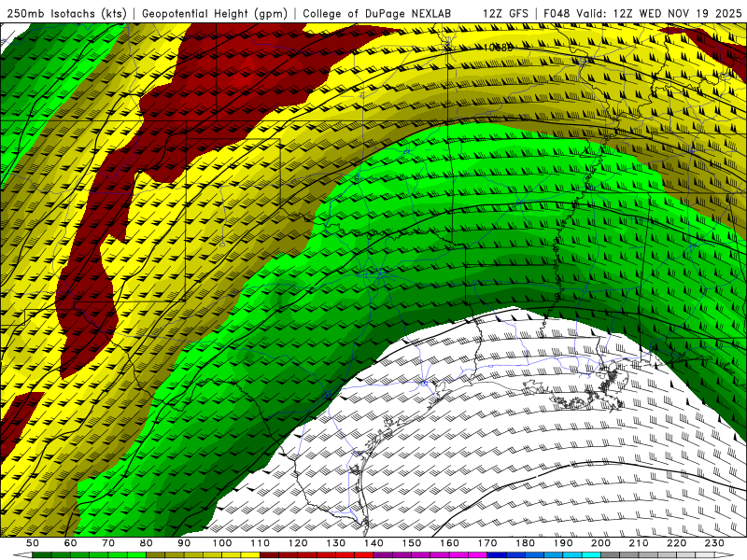Click the '12Z GFS' model run label

click(x=505, y=14)
